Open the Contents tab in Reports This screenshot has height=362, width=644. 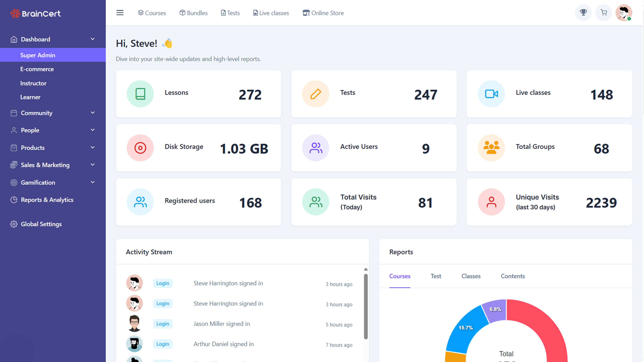513,276
